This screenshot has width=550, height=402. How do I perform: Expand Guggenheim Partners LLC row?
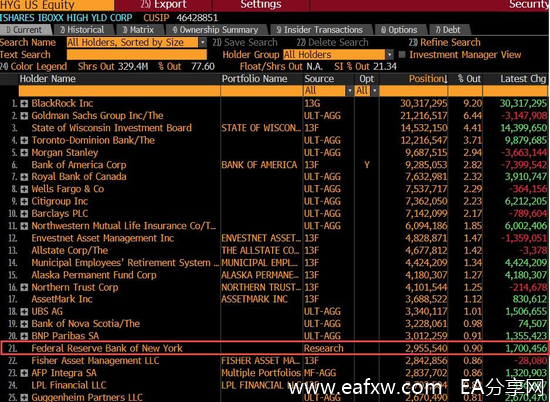24,397
